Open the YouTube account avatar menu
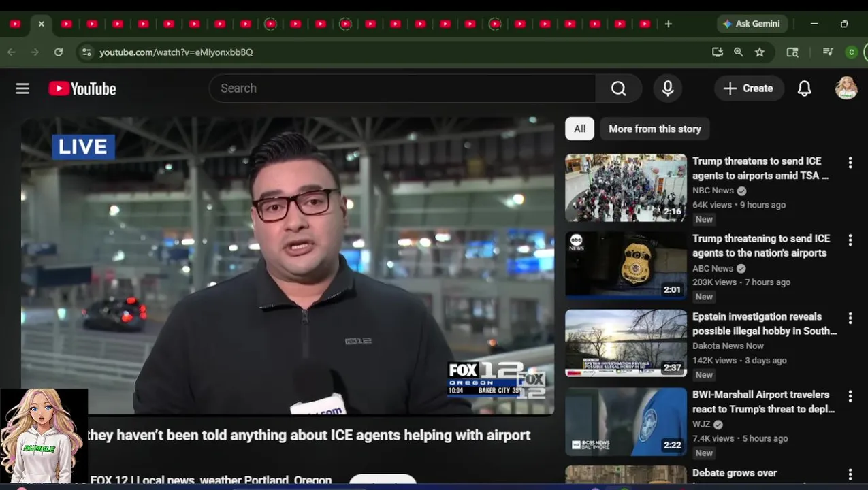This screenshot has width=868, height=490. (x=846, y=88)
